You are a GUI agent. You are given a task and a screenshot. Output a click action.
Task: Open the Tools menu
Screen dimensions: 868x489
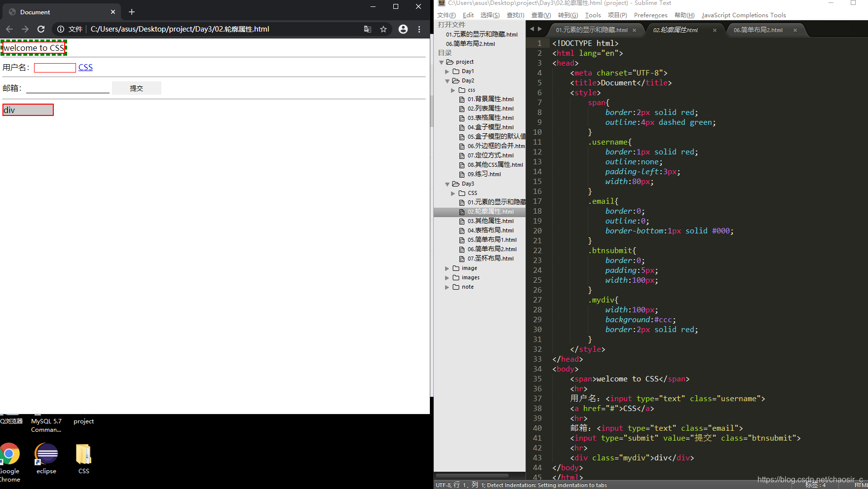click(x=593, y=15)
